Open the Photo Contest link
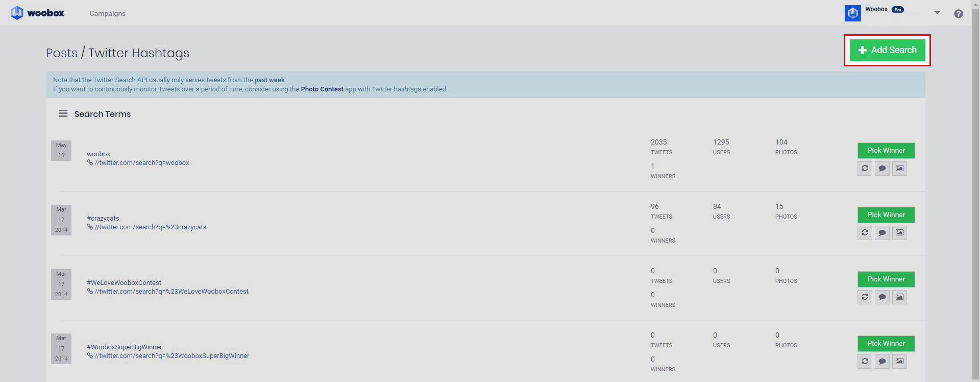980x382 pixels. tap(322, 89)
